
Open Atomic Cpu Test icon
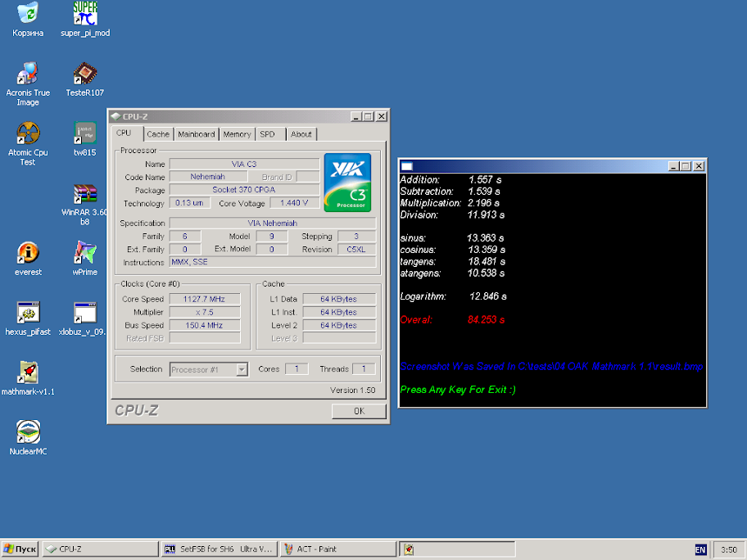point(28,133)
